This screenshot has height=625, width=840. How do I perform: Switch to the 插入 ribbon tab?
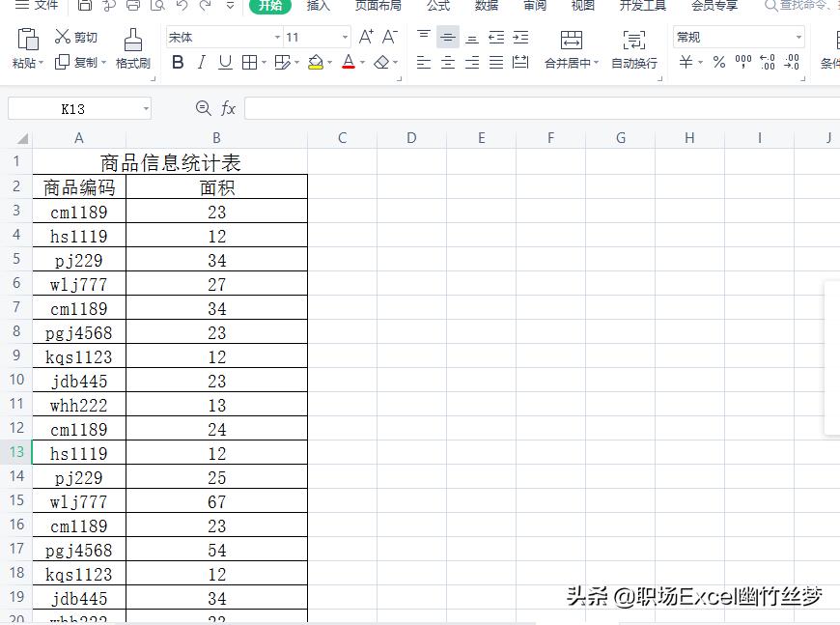[319, 8]
